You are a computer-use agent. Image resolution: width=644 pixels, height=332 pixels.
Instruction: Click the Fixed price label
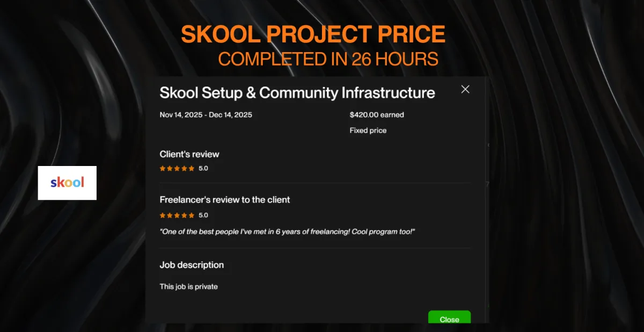pos(368,130)
